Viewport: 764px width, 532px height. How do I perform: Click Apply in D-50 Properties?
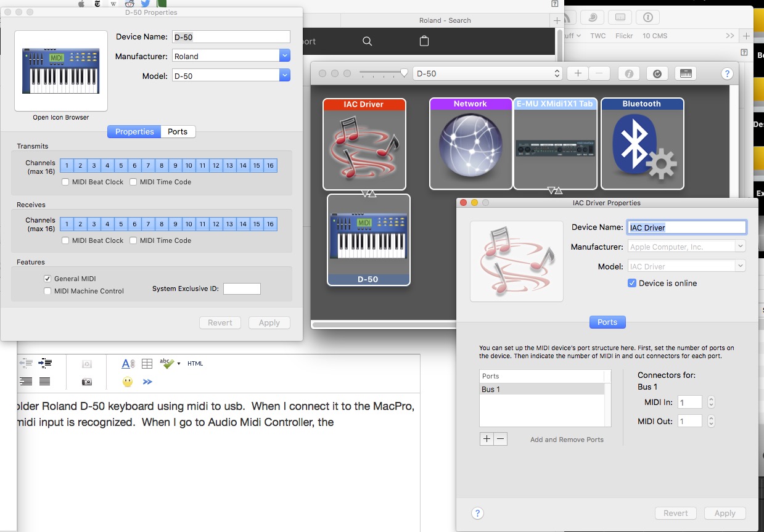pyautogui.click(x=269, y=322)
